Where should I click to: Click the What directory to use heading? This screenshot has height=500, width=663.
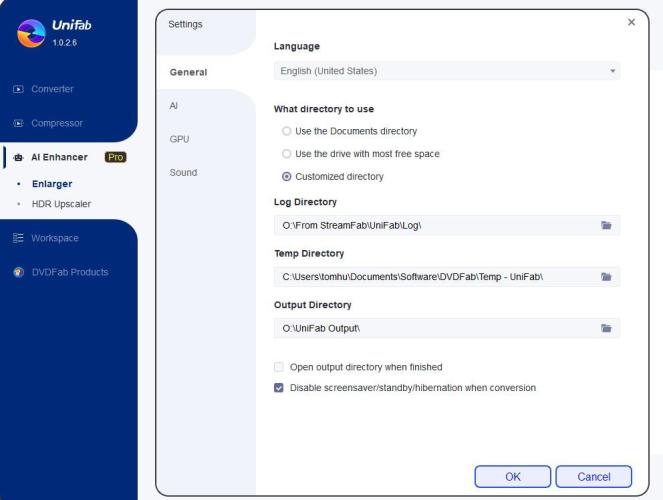[x=324, y=109]
